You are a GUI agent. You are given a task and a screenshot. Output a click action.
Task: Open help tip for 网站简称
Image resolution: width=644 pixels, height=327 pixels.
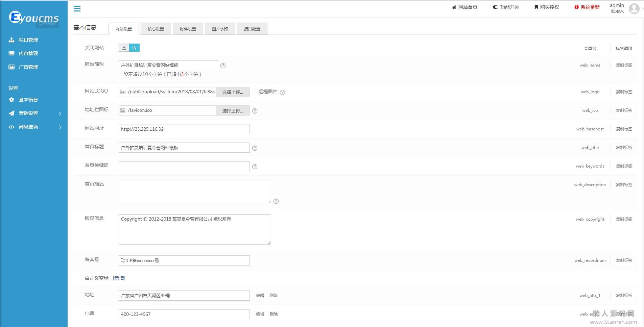[x=223, y=66]
